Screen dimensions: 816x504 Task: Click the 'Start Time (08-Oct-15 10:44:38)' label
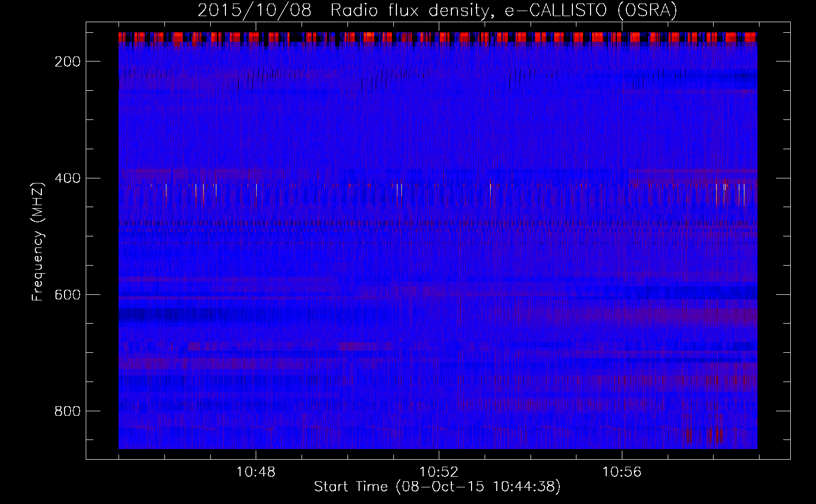point(437,487)
